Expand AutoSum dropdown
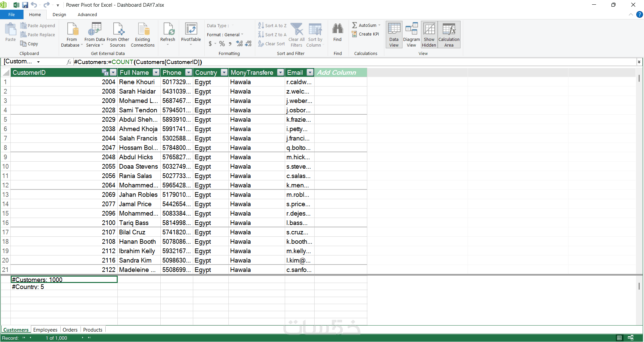Screen dimensions: 644x342 tap(379, 25)
